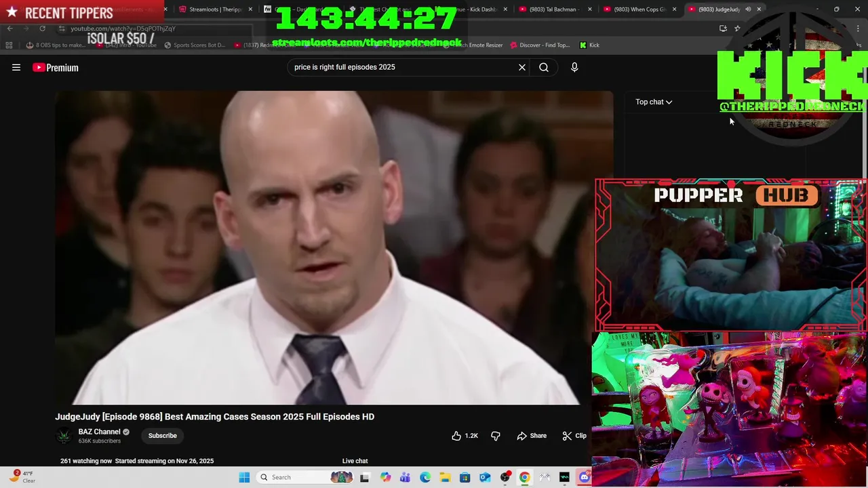Image resolution: width=868 pixels, height=488 pixels.
Task: Close the Streamloots tab
Action: click(250, 9)
